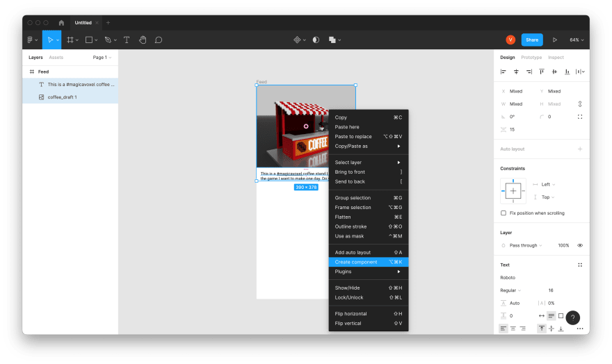The width and height of the screenshot is (612, 364).
Task: Close the Untitled tab
Action: click(97, 23)
